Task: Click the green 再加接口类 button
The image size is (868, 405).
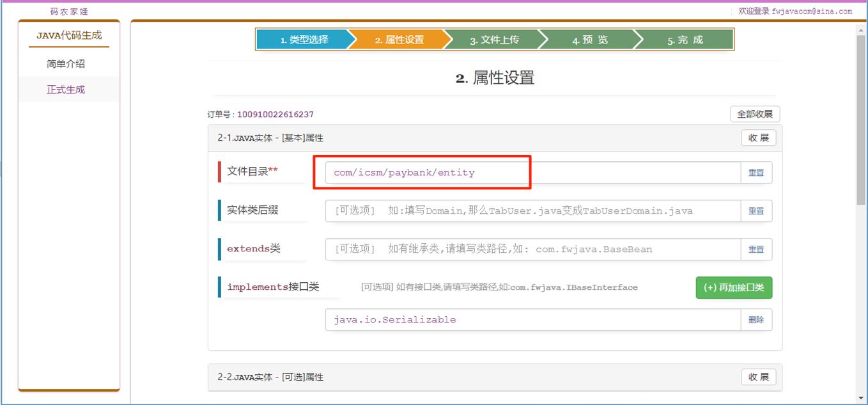Action: point(733,288)
